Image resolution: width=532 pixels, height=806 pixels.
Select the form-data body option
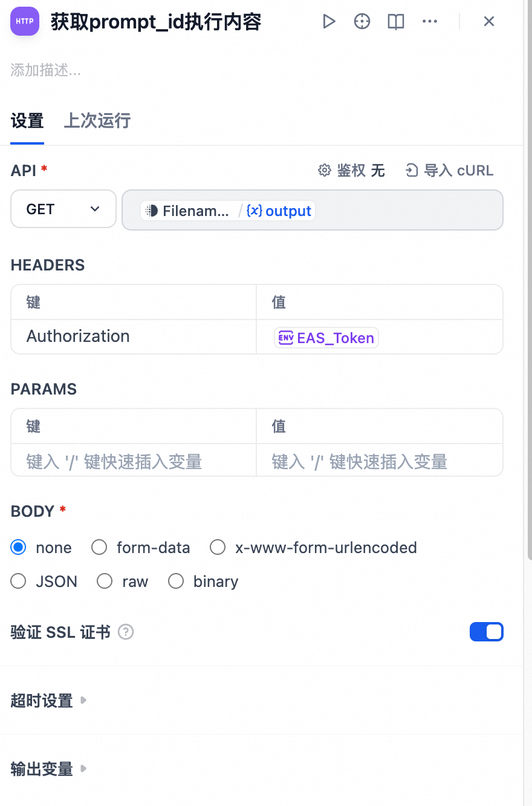tap(141, 548)
